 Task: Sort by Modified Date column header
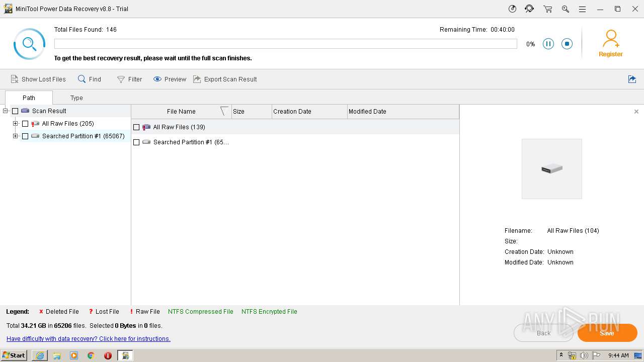[403, 112]
